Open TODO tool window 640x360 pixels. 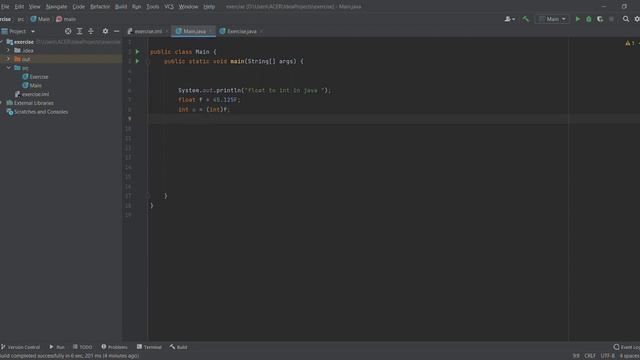(82, 347)
